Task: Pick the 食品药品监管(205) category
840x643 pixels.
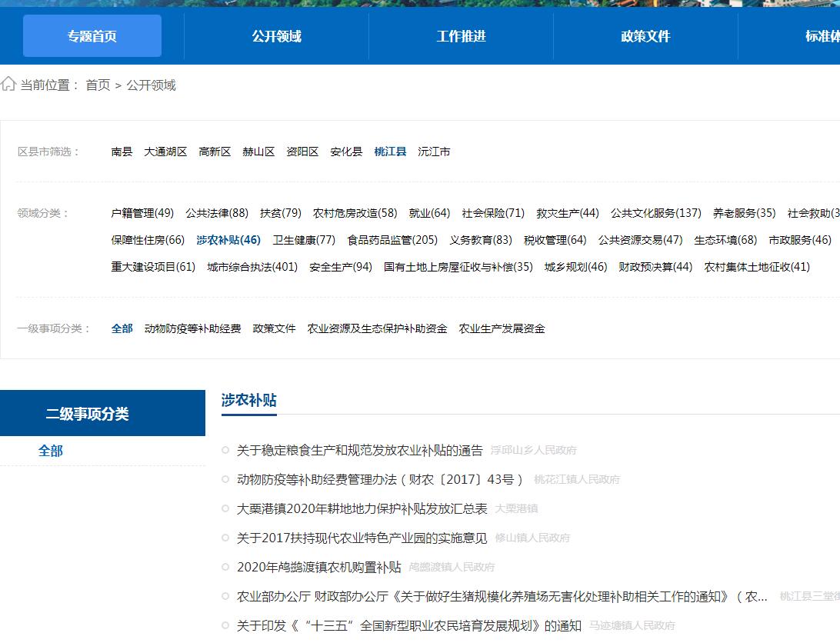Action: (x=392, y=240)
